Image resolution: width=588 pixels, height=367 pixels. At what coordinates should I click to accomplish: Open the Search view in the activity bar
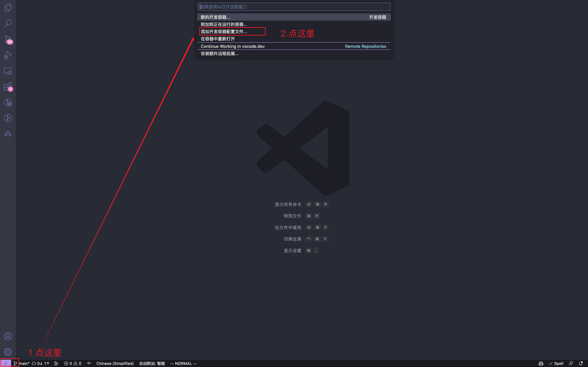click(x=8, y=24)
